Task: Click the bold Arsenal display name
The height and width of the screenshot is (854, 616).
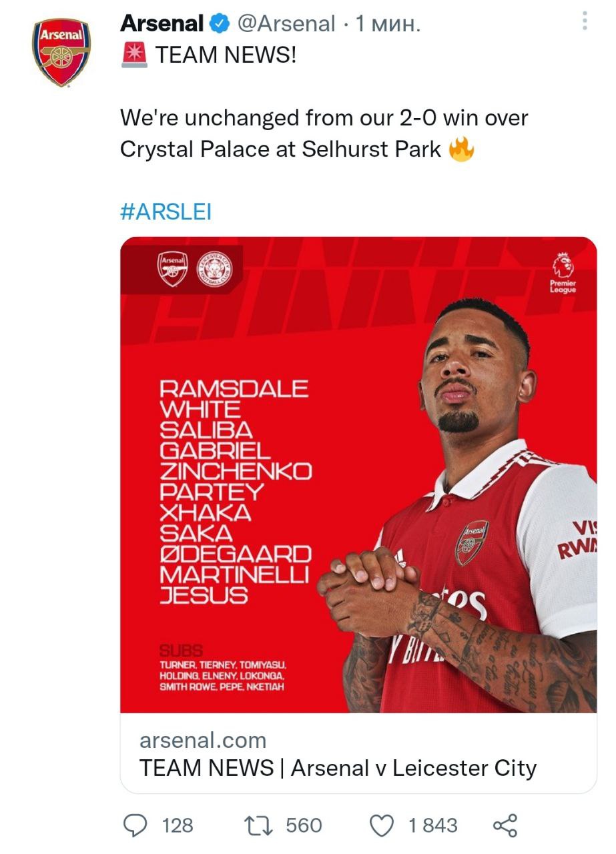Action: [x=162, y=24]
